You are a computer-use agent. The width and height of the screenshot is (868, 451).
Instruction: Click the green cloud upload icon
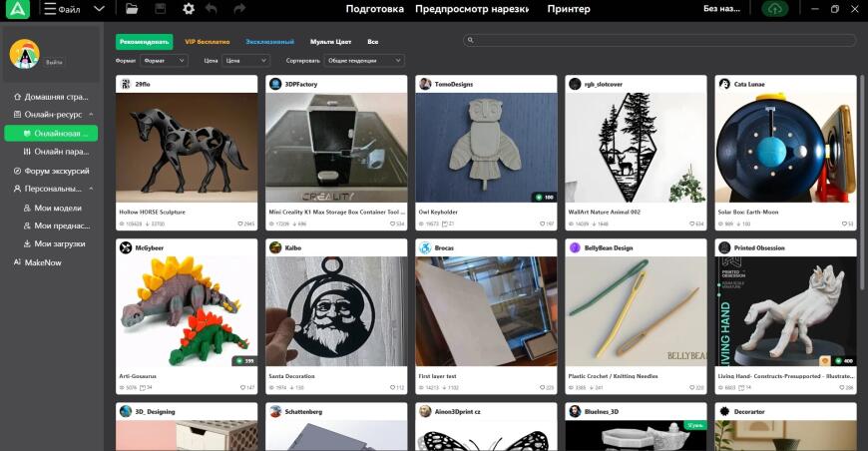click(775, 9)
